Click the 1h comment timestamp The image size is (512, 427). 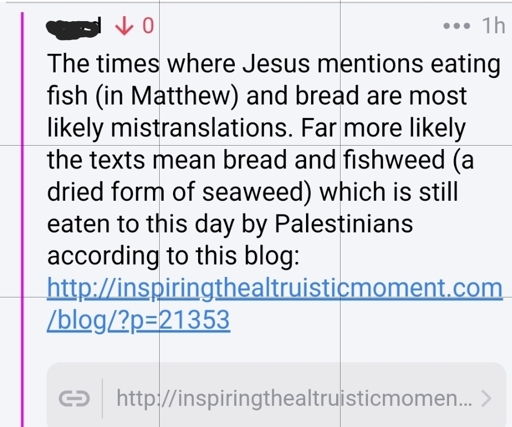coord(493,25)
